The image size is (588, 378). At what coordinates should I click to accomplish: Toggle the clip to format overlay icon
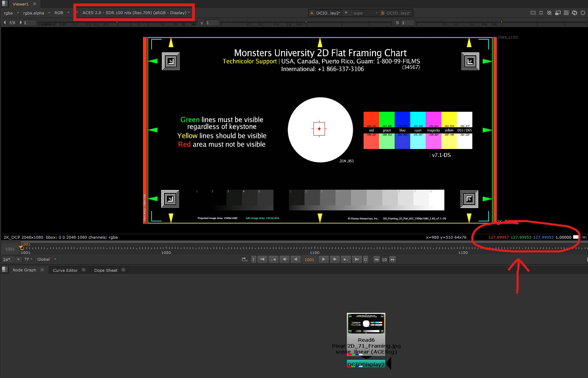[x=533, y=13]
